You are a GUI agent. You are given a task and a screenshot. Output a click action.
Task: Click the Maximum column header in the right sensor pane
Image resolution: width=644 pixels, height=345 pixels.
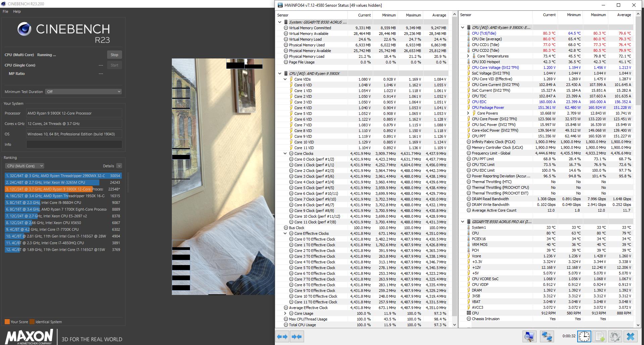[595, 15]
